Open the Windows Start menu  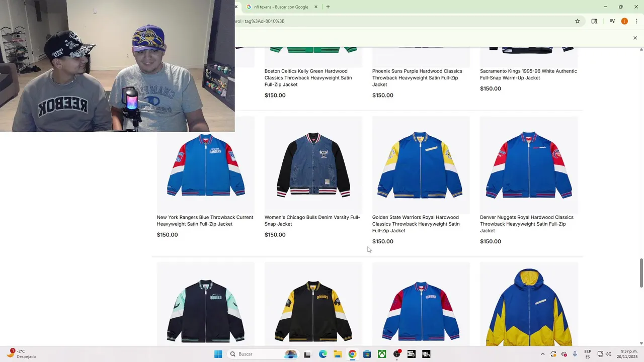point(218,354)
